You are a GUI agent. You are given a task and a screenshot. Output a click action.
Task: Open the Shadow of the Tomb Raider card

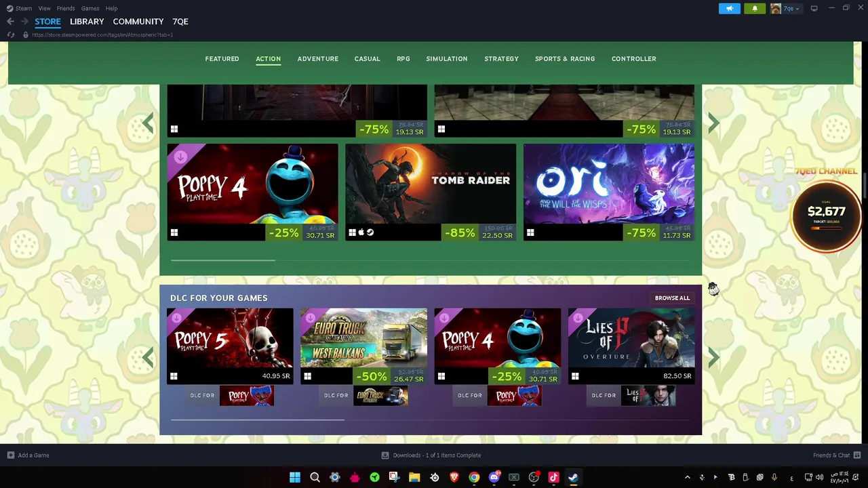point(431,192)
